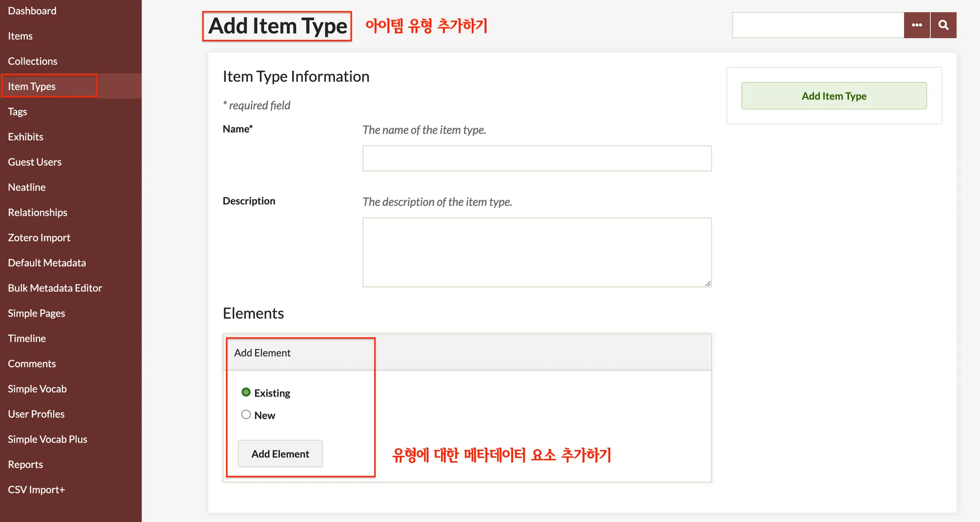Open the Neatline plugin page
Screen dimensions: 980x522
point(27,187)
